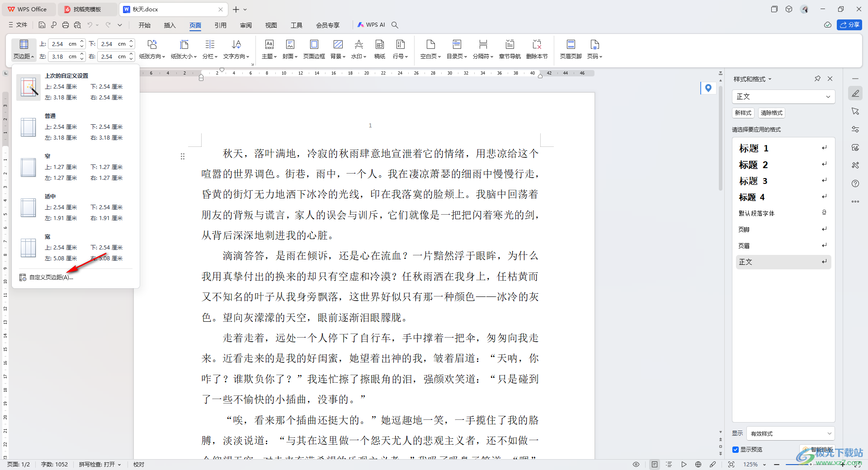Open the 背景 background tool

338,49
